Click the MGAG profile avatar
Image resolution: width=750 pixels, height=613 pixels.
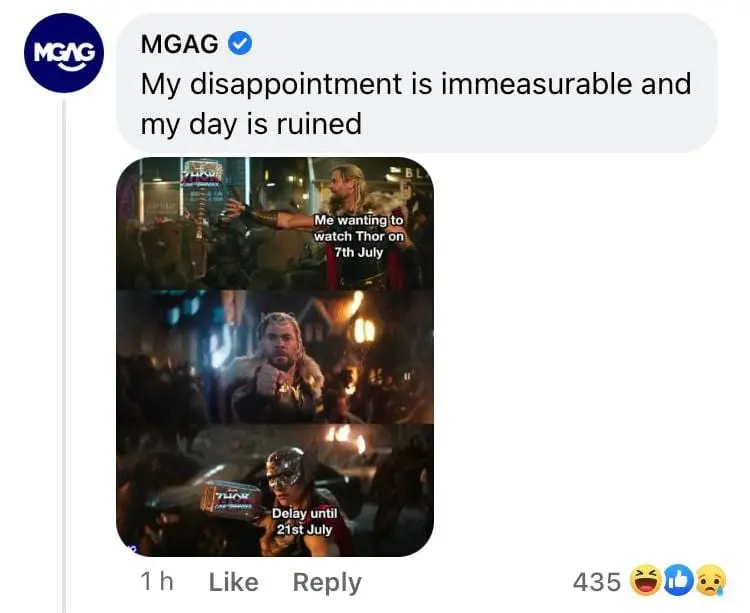[64, 53]
